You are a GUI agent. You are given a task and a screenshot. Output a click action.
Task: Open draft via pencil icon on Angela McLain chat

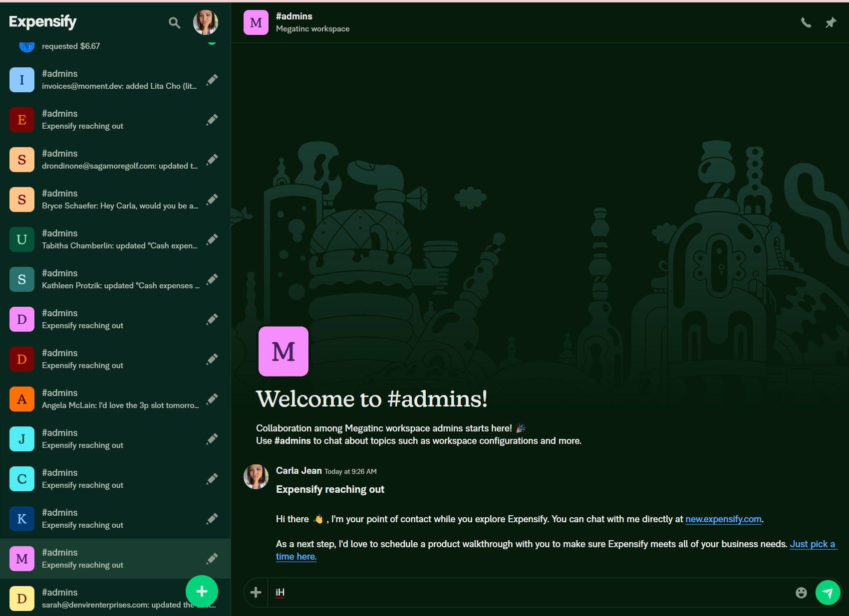(212, 399)
